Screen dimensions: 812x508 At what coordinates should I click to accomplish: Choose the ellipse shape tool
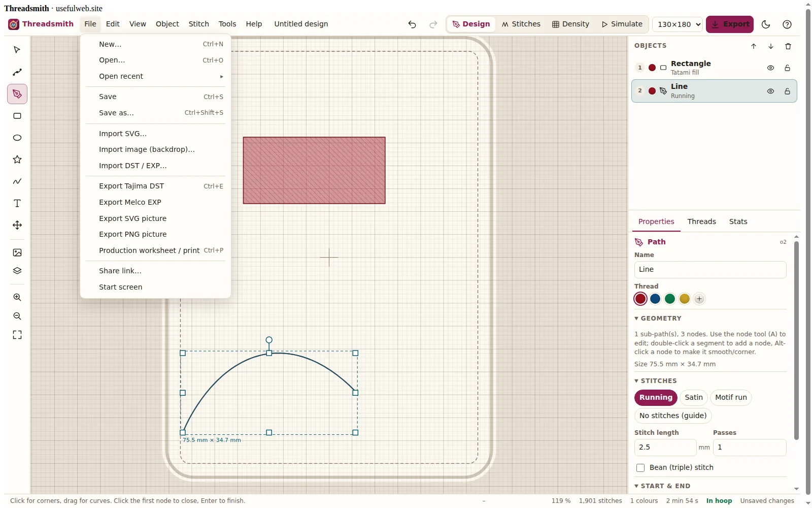pos(17,138)
